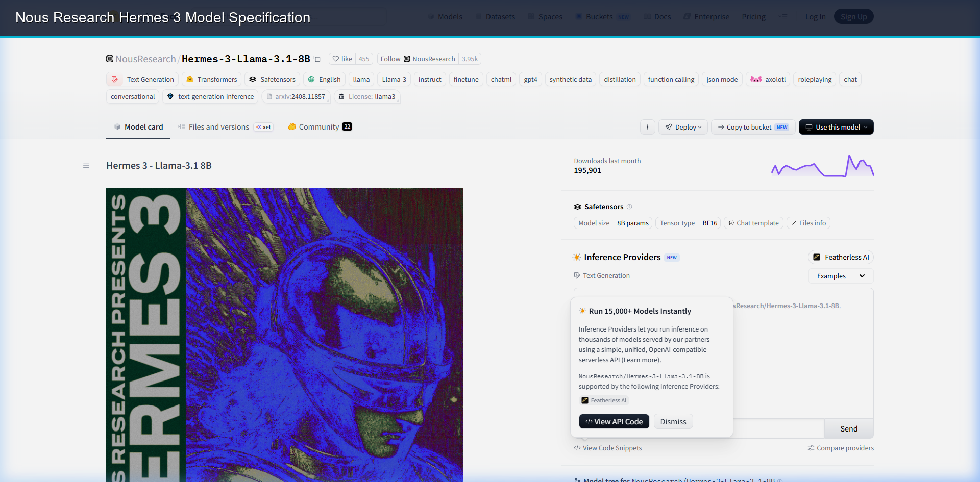Open the 3.95k followers count
Viewport: 980px width, 482px height.
[470, 59]
